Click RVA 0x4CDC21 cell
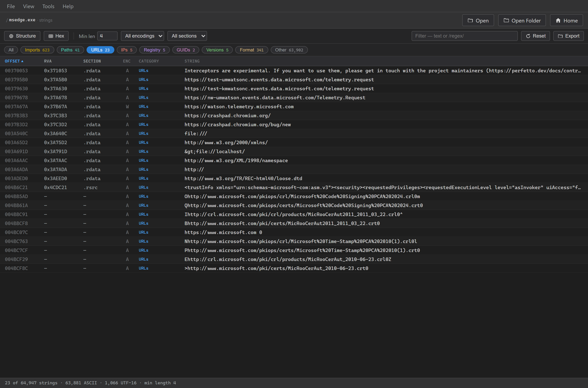This screenshot has width=588, height=388. (55, 187)
